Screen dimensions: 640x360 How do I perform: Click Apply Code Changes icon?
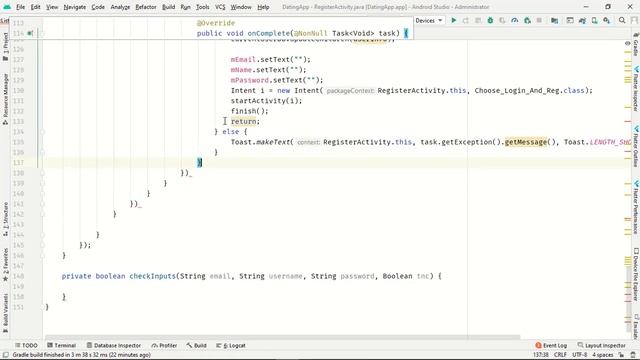coord(478,20)
